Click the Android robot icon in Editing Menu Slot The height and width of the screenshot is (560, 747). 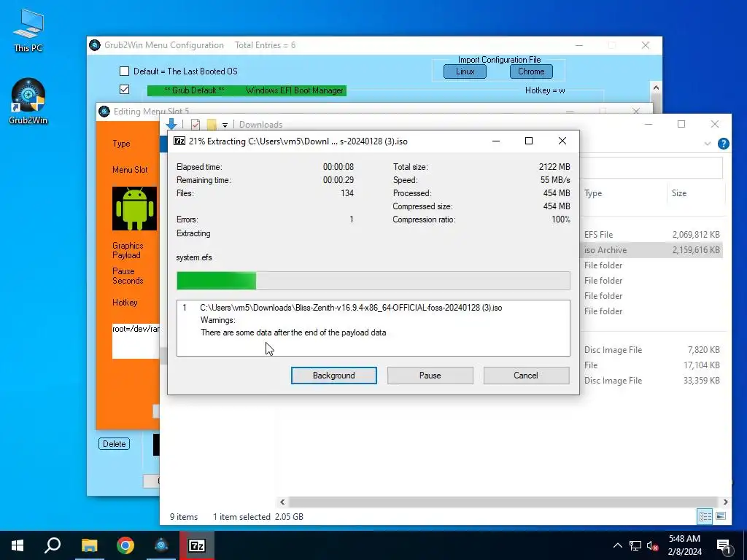(x=134, y=209)
